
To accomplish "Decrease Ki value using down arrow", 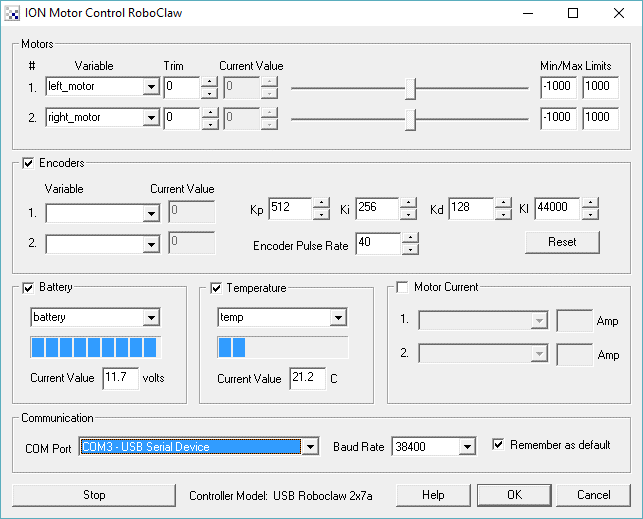I will pyautogui.click(x=407, y=215).
